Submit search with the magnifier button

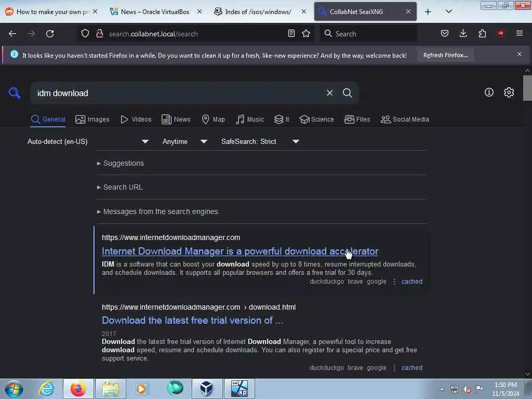(347, 92)
